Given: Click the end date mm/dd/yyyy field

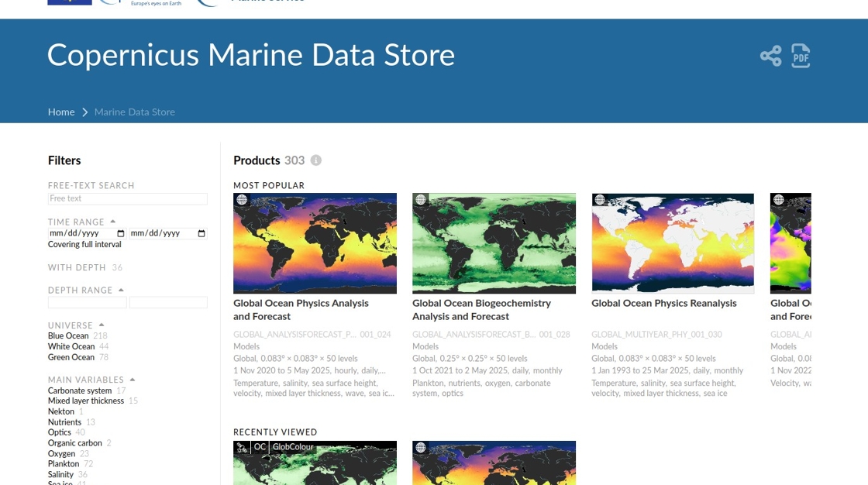Looking at the screenshot, I should (168, 234).
